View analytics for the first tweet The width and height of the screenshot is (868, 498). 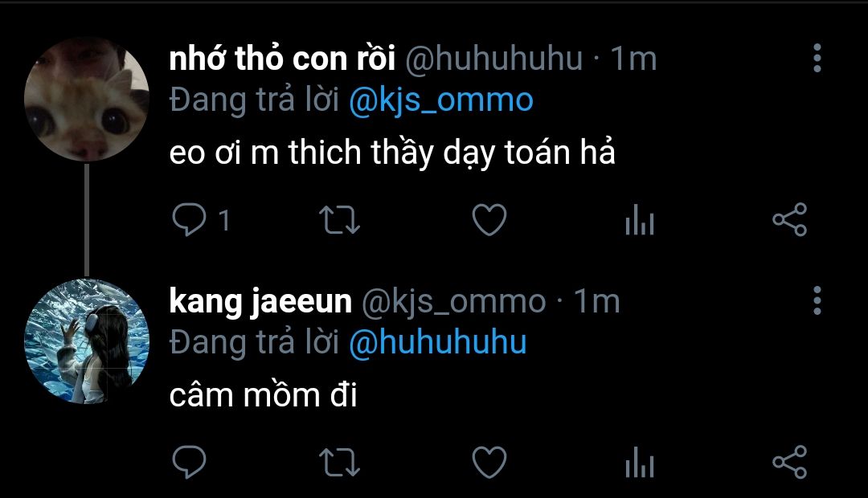click(640, 220)
